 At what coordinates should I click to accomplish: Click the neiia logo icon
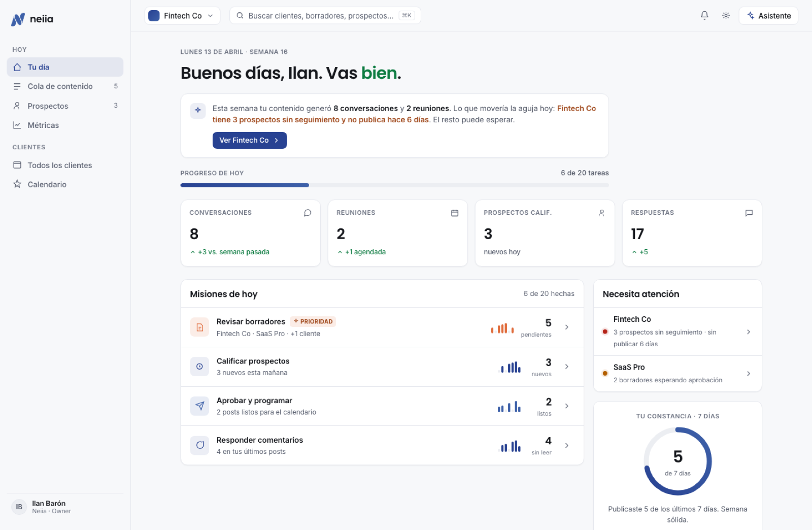pyautogui.click(x=18, y=19)
